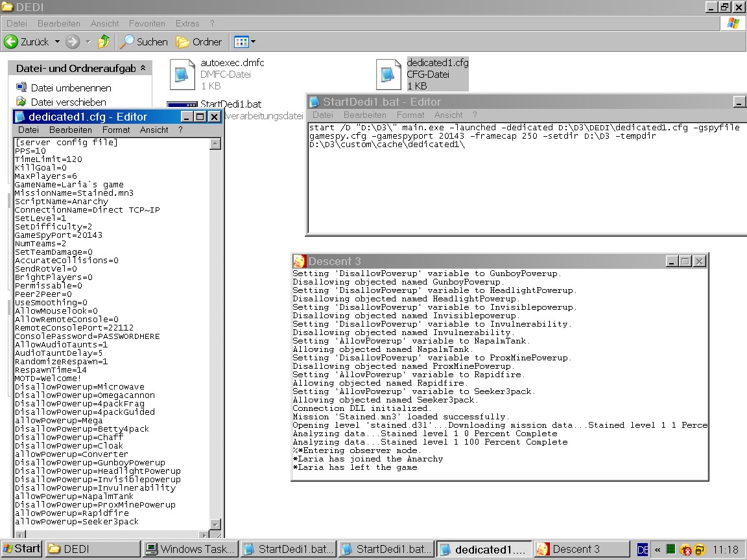Viewport: 747px width, 560px height.
Task: Expand hidden system tray icons
Action: [657, 550]
